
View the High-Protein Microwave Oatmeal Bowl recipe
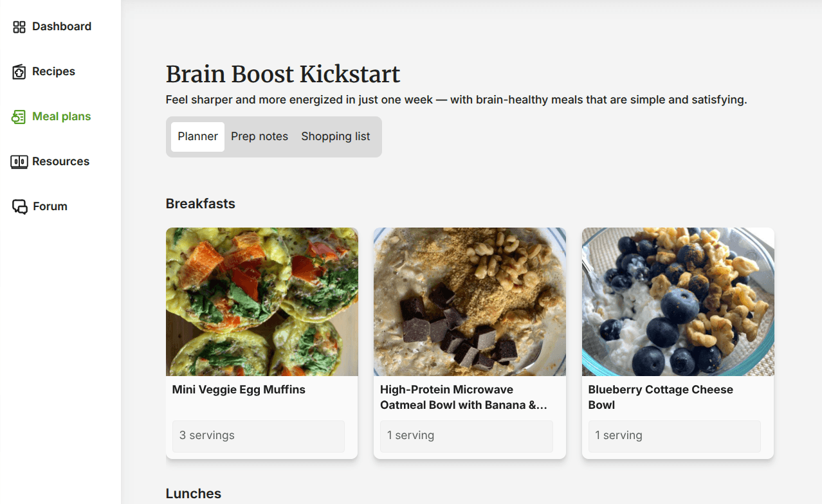(x=466, y=397)
